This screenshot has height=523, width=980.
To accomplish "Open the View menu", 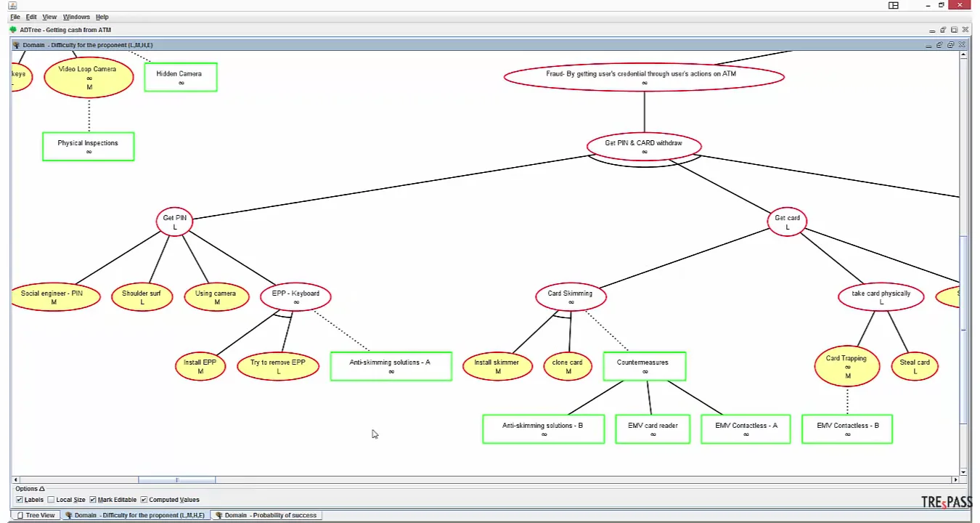I will tap(49, 17).
